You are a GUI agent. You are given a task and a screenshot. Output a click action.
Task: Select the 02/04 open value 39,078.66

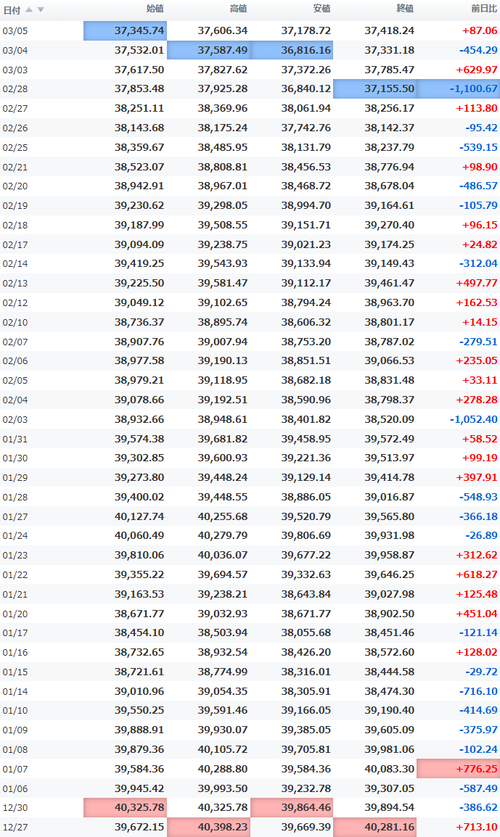click(x=139, y=400)
